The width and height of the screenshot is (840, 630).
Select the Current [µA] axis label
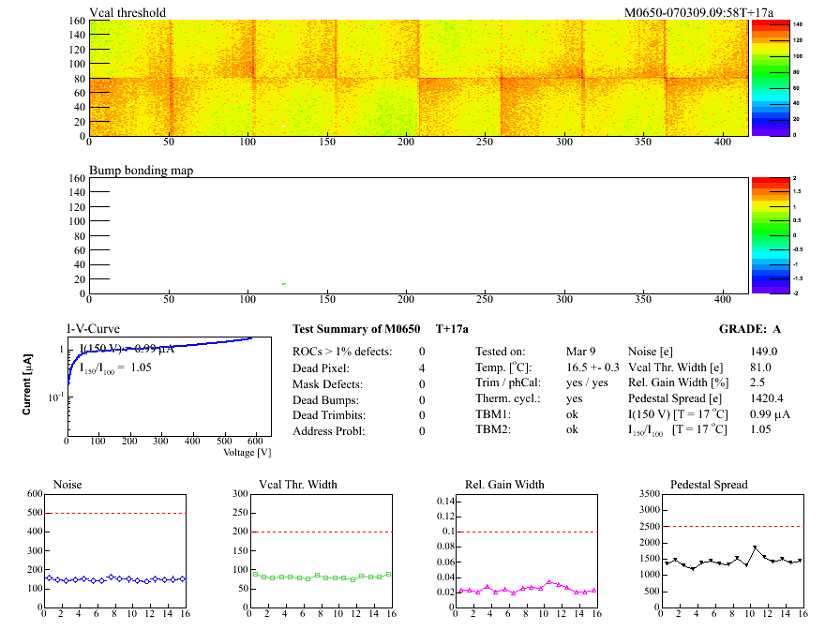click(29, 384)
